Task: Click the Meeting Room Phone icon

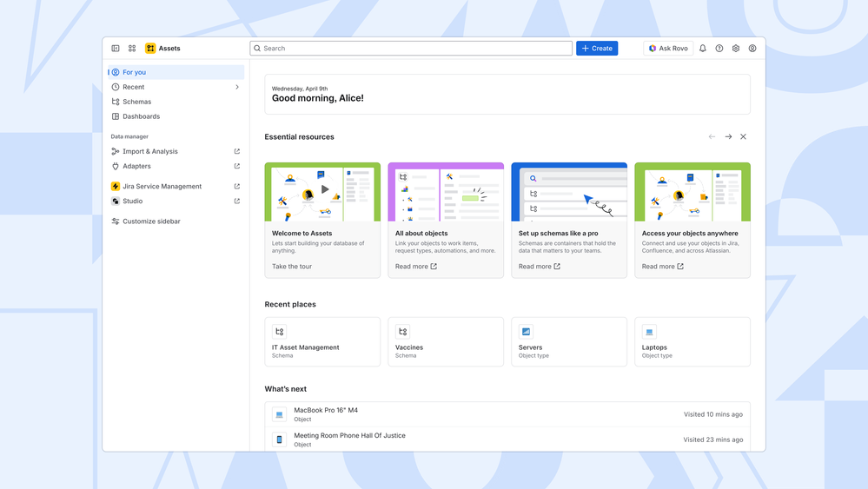Action: pos(280,439)
